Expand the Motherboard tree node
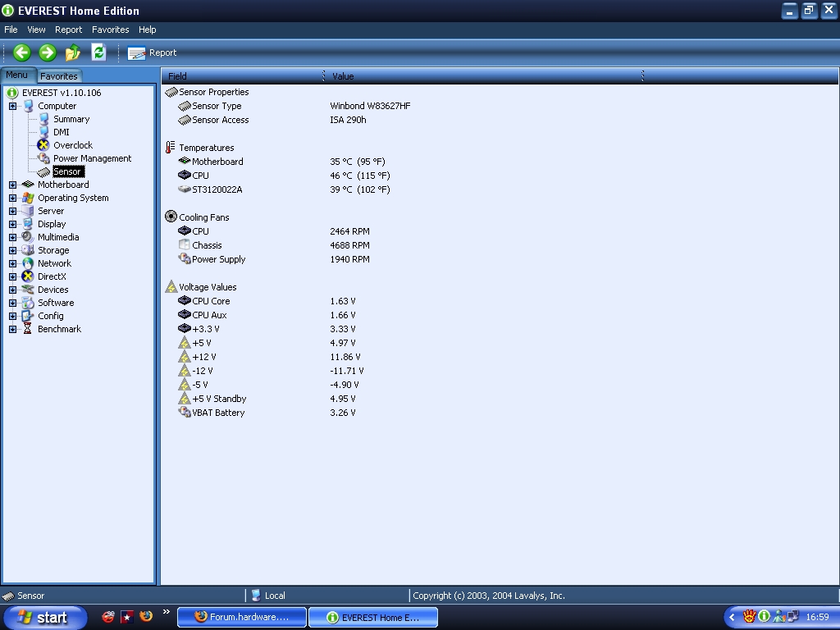The image size is (840, 630). point(12,185)
